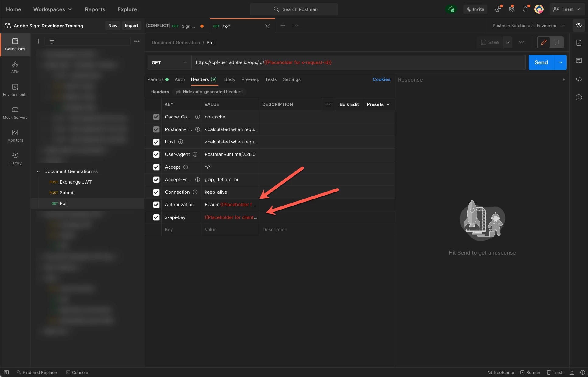588x377 pixels.
Task: Open the History sidebar panel
Action: [x=15, y=158]
